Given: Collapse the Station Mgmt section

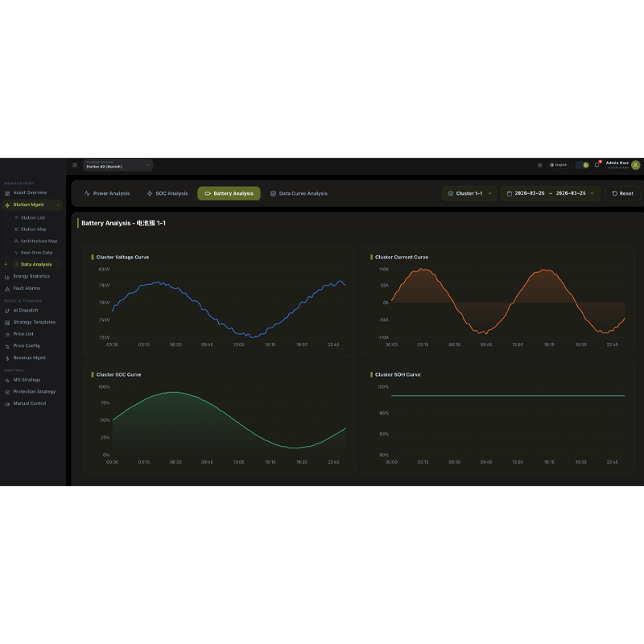Looking at the screenshot, I should [58, 205].
